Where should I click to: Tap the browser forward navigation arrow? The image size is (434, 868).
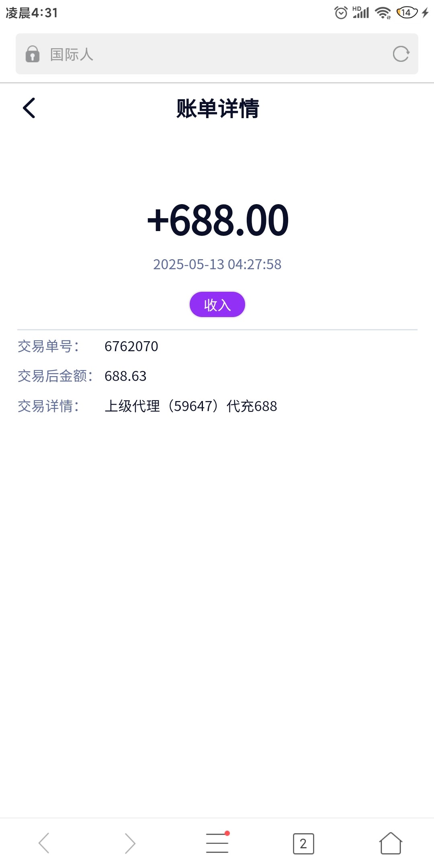pyautogui.click(x=130, y=843)
